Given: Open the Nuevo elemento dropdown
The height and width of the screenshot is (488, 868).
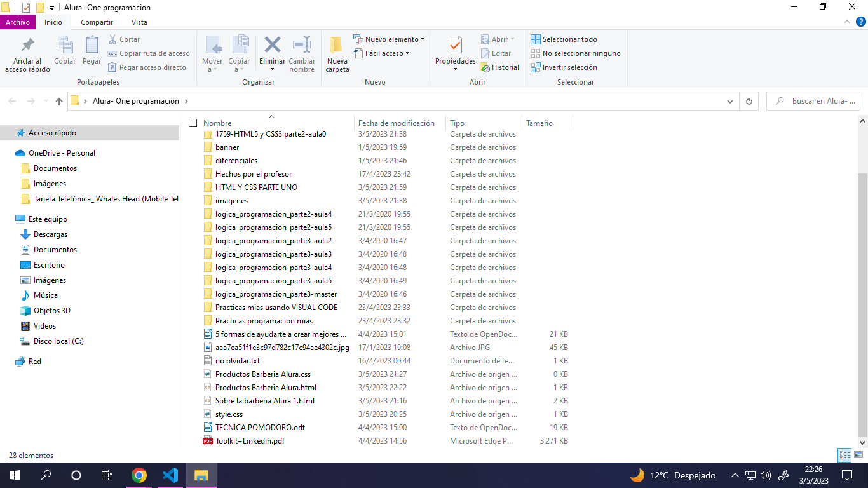Looking at the screenshot, I should [x=389, y=39].
